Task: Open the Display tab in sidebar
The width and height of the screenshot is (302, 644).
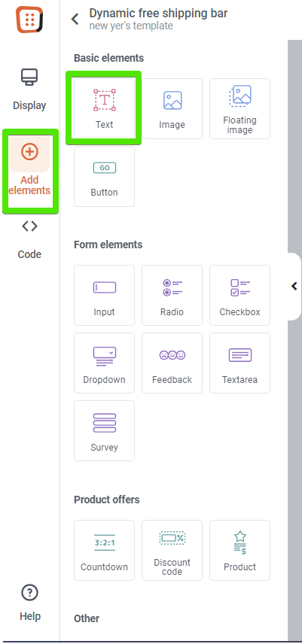Action: click(29, 89)
